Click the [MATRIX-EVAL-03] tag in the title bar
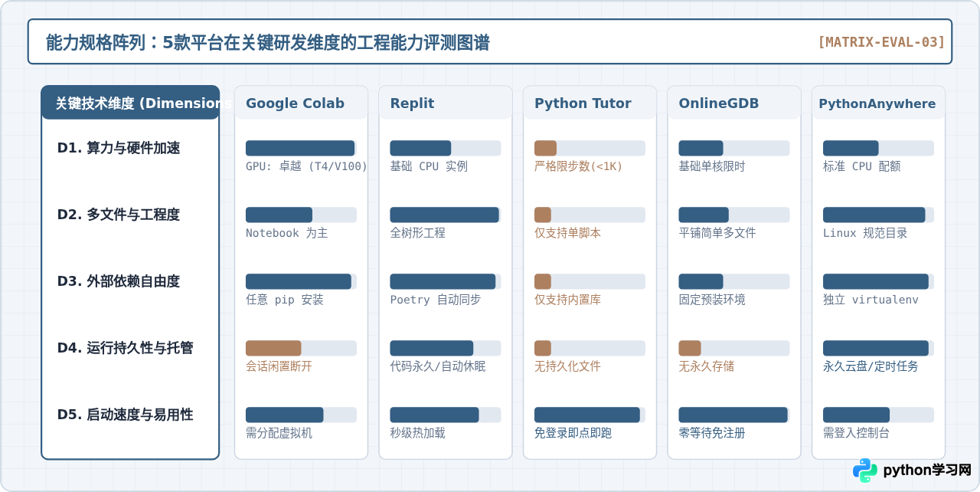 pos(881,42)
